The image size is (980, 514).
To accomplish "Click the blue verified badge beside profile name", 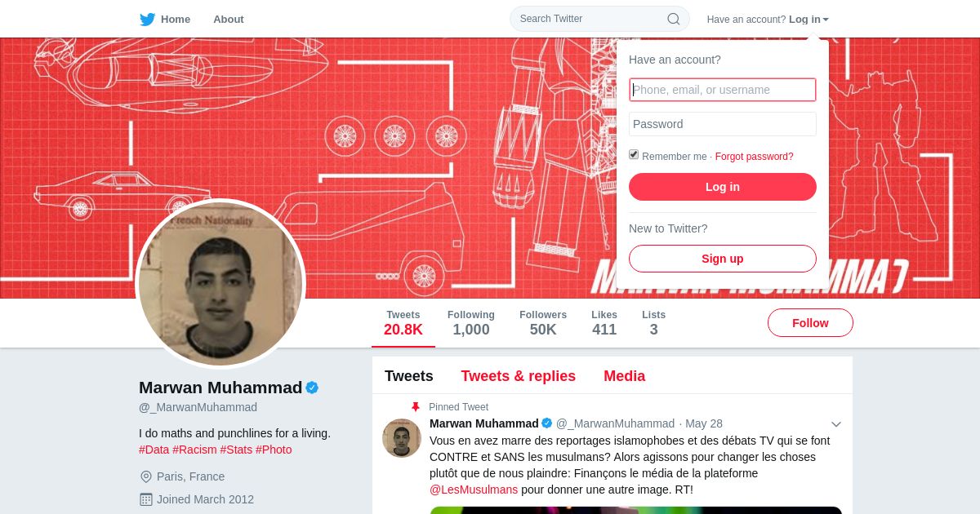I will click(312, 388).
